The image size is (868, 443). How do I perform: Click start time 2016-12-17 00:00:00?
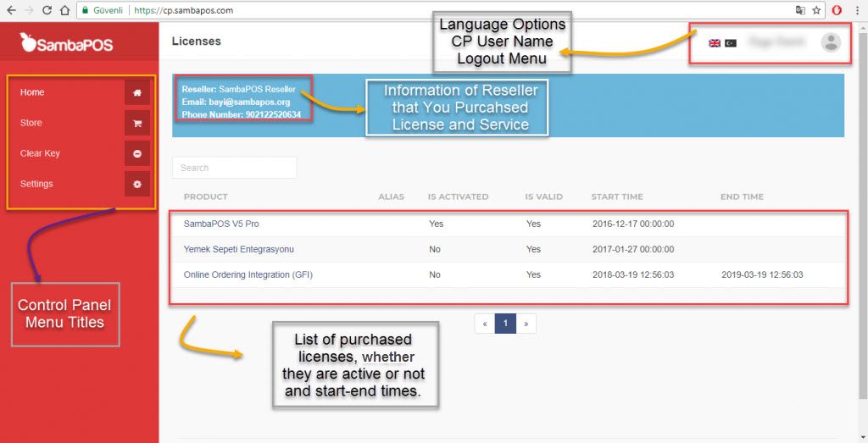pos(633,224)
